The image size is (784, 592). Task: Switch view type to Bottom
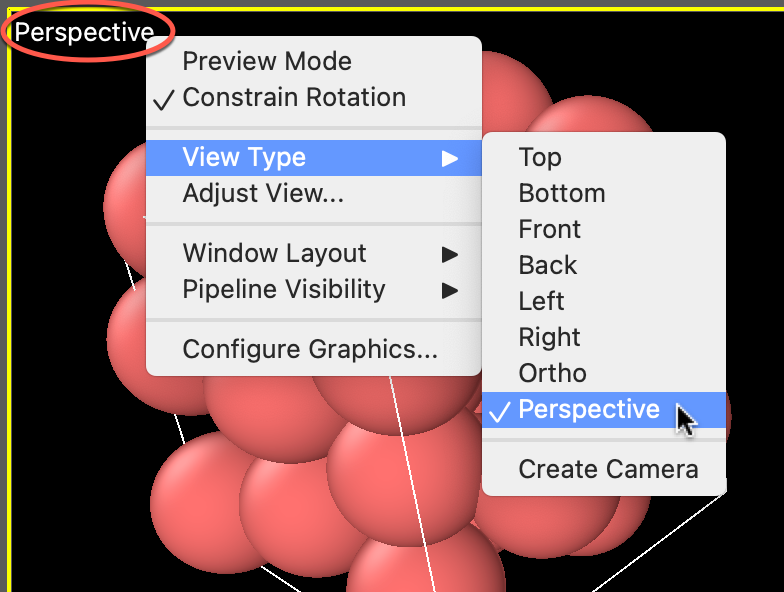coord(562,193)
